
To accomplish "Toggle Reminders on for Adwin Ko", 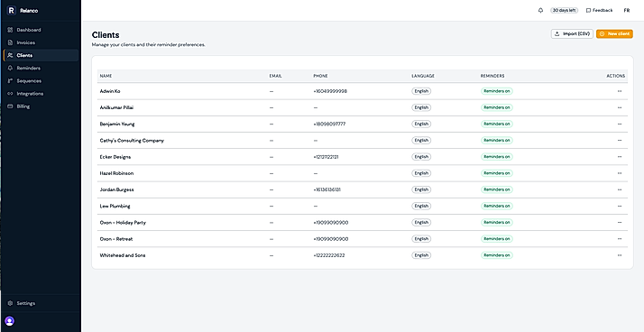I will point(497,91).
